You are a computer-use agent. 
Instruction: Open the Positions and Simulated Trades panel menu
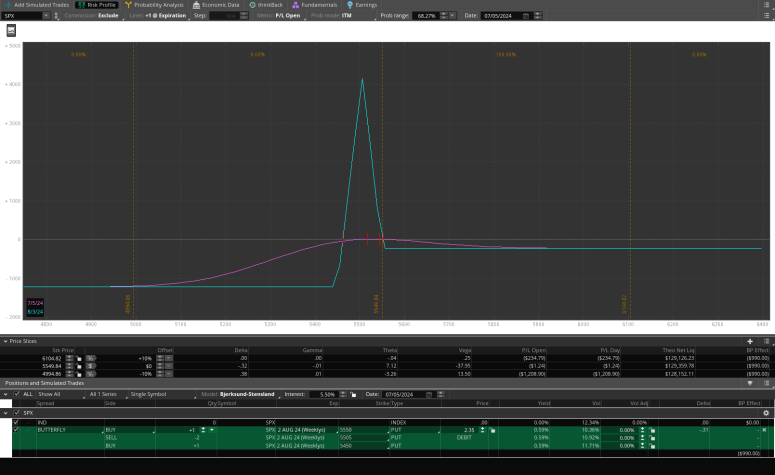pos(766,383)
